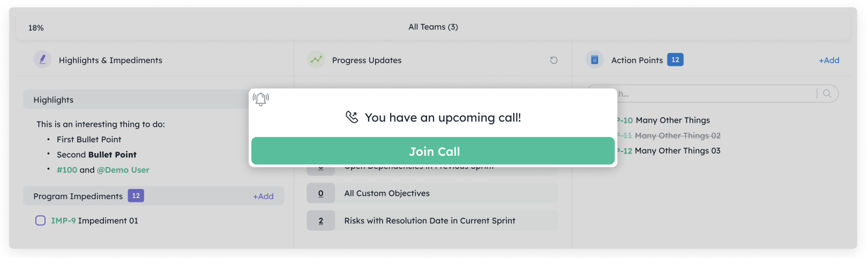Open the @Demo User mention

point(123,170)
